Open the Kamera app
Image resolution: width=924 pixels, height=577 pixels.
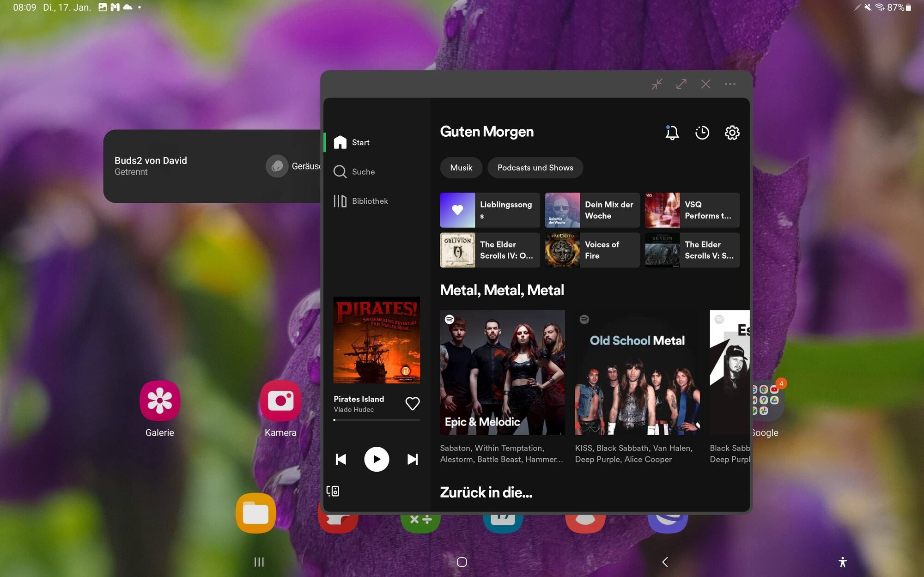[x=280, y=401]
